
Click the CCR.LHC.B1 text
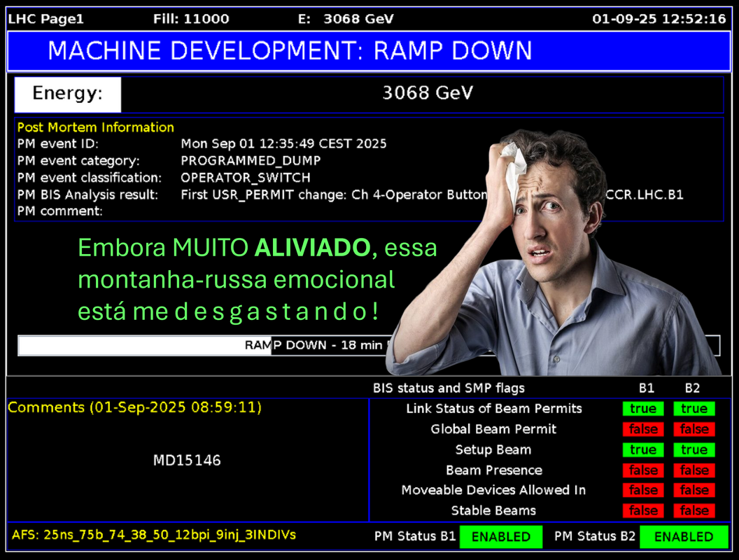[645, 195]
